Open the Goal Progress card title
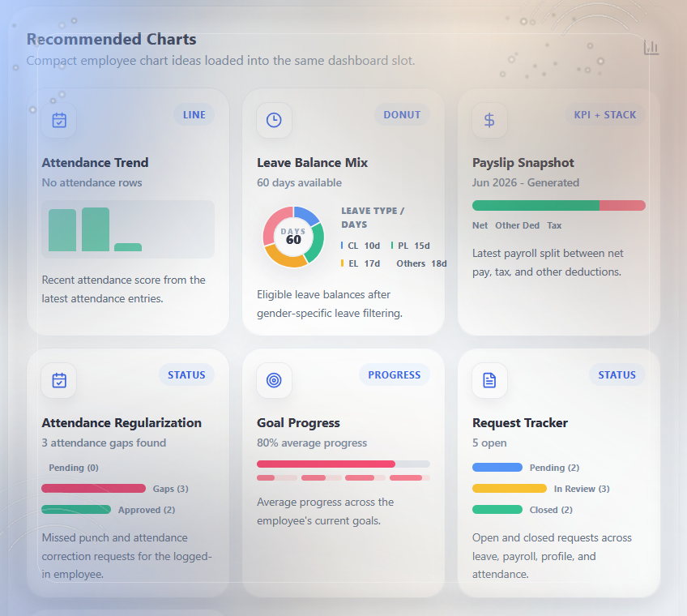Viewport: 687px width, 616px height. [298, 422]
